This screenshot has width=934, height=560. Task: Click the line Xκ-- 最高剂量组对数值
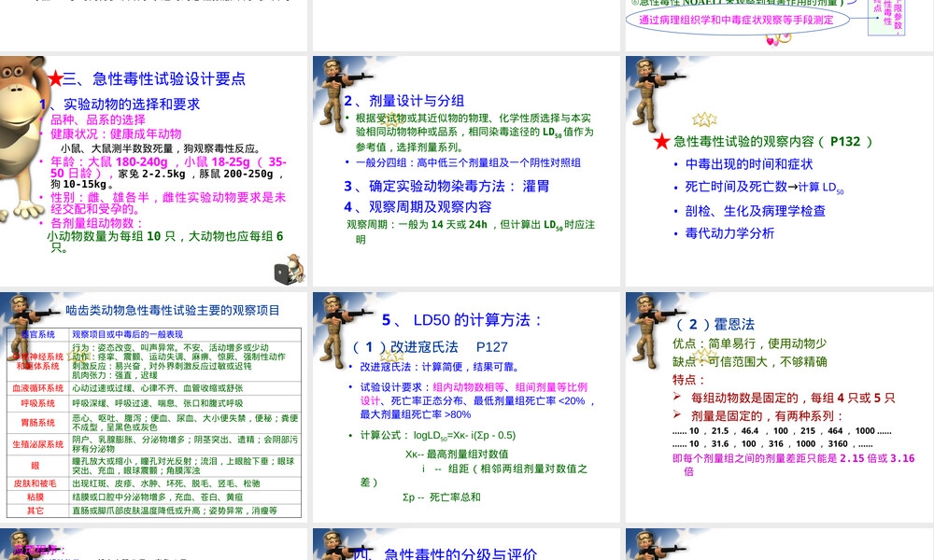(x=457, y=455)
